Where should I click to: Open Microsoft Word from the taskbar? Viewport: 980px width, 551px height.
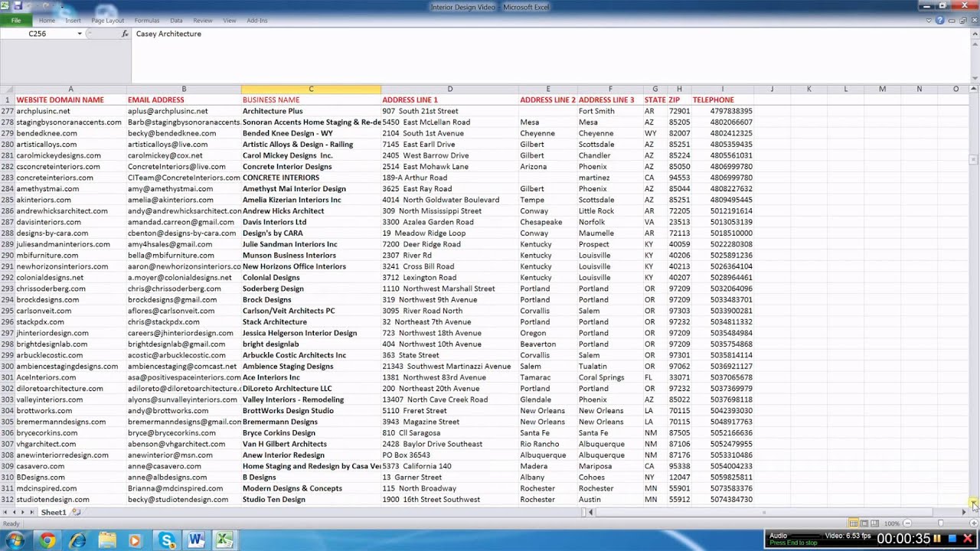(x=196, y=540)
